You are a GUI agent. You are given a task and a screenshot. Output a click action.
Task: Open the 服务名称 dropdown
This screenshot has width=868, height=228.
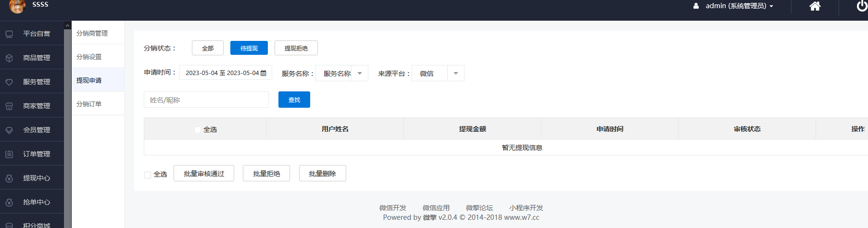click(342, 73)
